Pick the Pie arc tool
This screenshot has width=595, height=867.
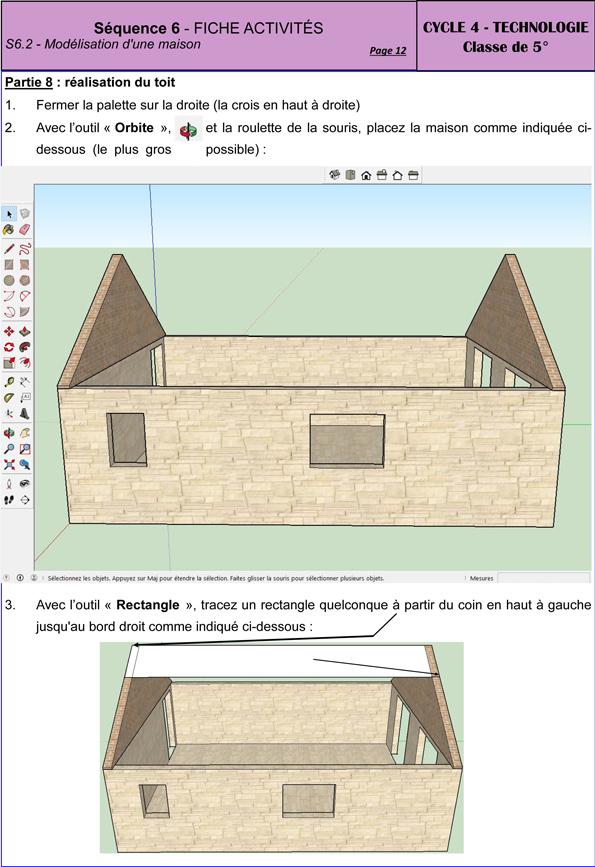coord(24,312)
